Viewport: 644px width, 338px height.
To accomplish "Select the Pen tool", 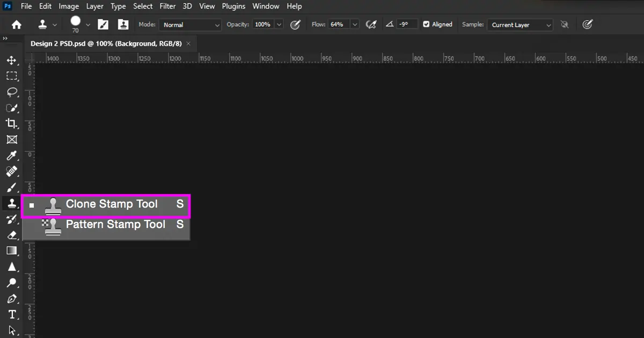I will pyautogui.click(x=12, y=299).
